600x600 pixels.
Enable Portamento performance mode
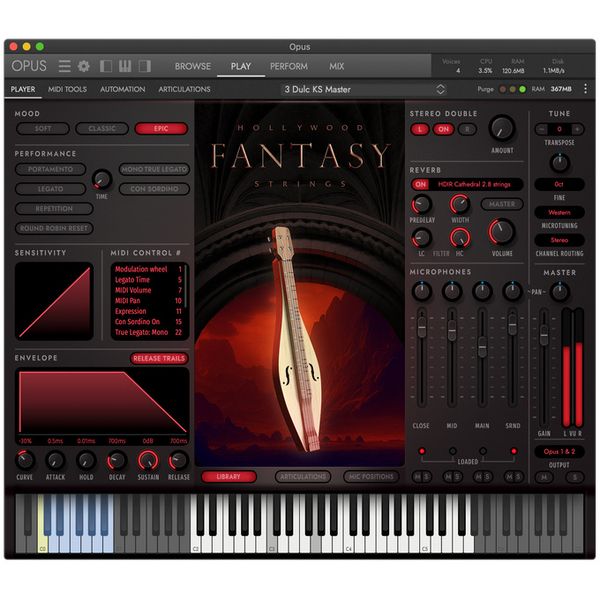(x=50, y=169)
